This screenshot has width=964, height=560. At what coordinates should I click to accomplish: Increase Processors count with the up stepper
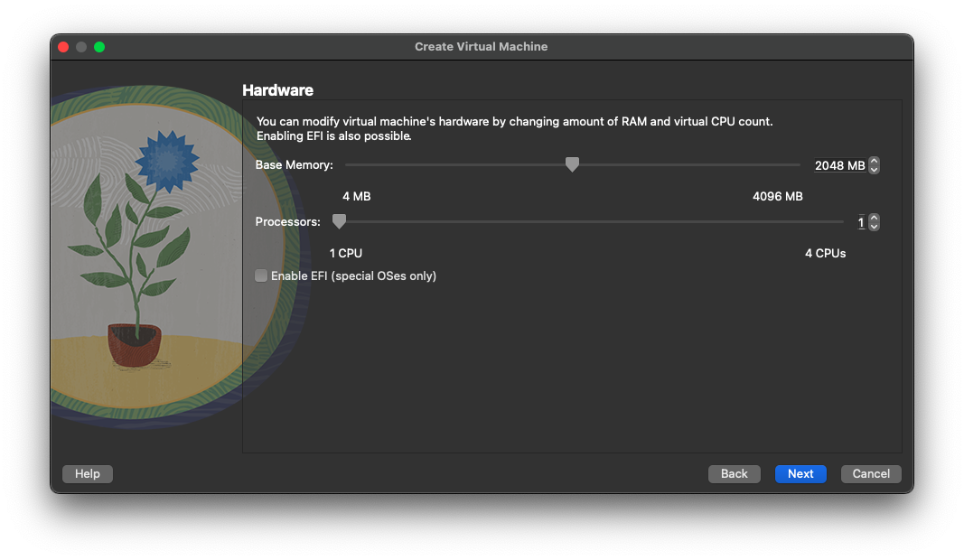(x=874, y=218)
